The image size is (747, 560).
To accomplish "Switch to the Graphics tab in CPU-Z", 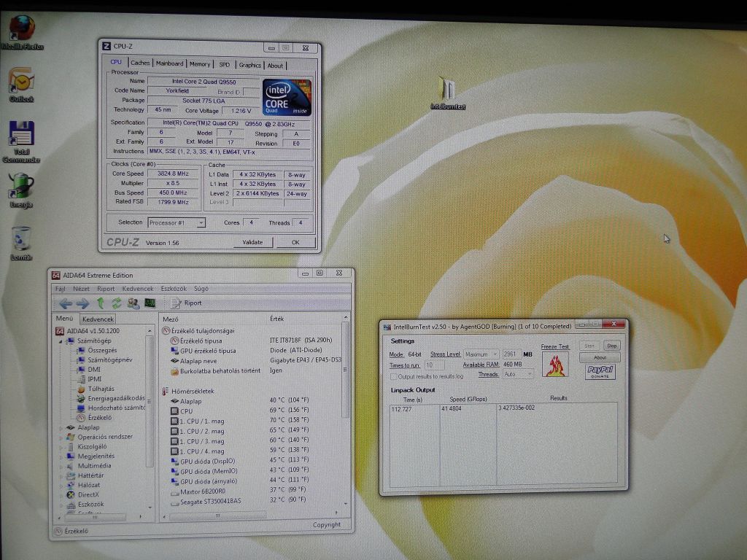I will click(x=250, y=65).
